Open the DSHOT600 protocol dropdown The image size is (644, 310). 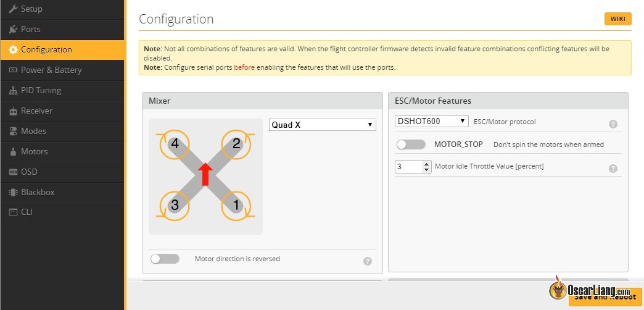click(x=431, y=122)
